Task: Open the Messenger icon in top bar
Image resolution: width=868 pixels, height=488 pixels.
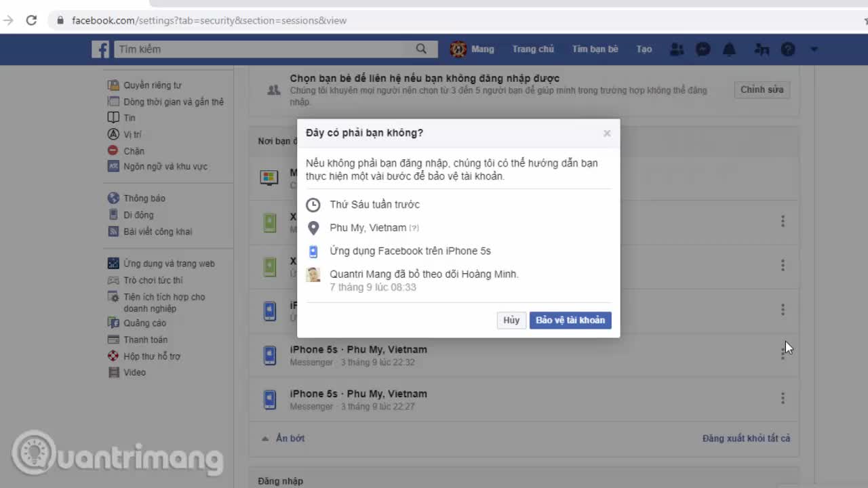Action: pyautogui.click(x=703, y=49)
